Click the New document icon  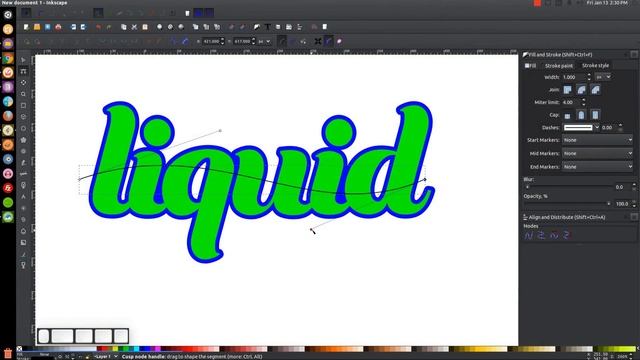pyautogui.click(x=26, y=27)
